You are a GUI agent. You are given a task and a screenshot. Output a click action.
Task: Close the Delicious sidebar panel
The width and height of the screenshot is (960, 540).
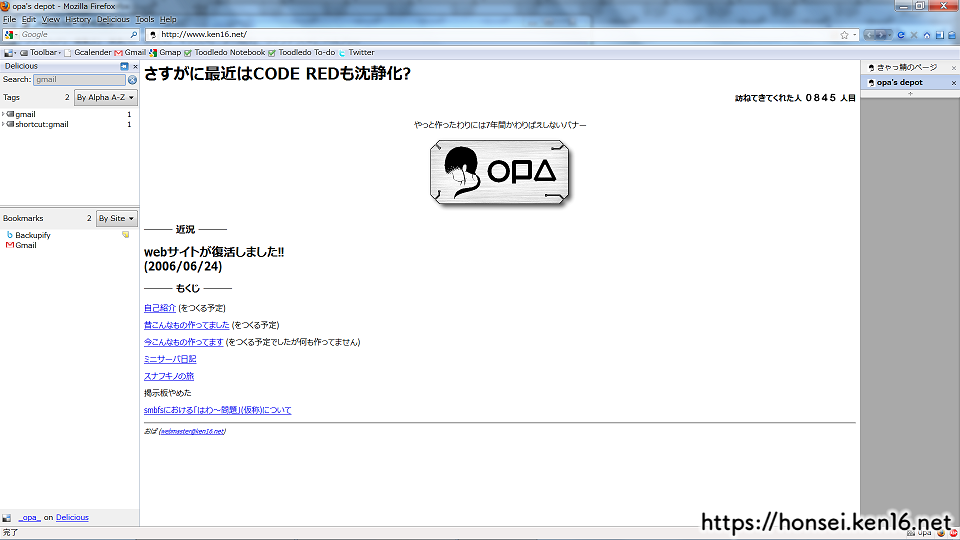pos(135,66)
